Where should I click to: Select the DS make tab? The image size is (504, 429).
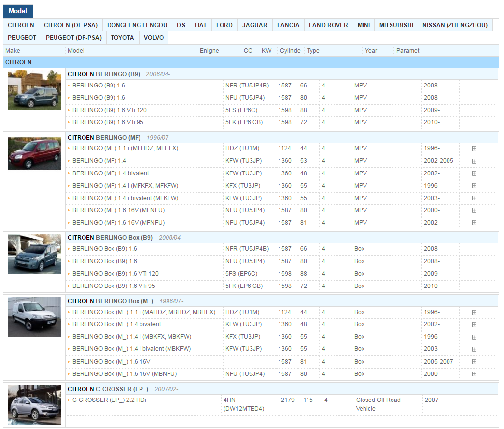[181, 25]
